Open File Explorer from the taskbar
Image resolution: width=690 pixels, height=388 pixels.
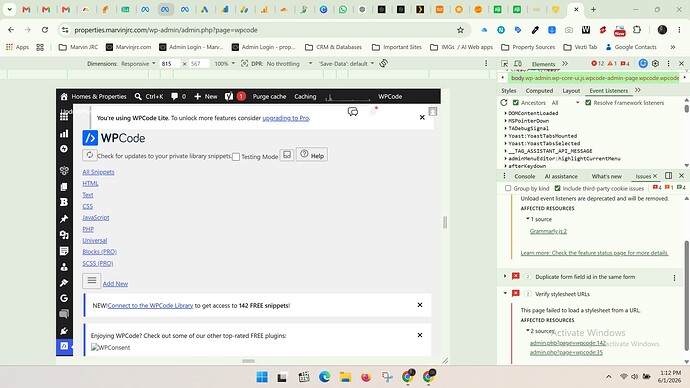(x=345, y=377)
